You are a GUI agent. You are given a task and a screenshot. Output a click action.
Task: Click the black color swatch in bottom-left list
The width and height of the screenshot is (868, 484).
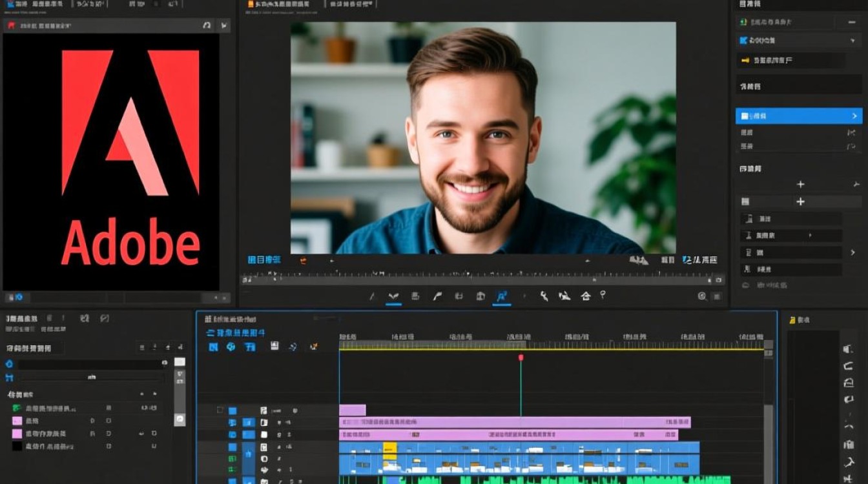point(17,446)
